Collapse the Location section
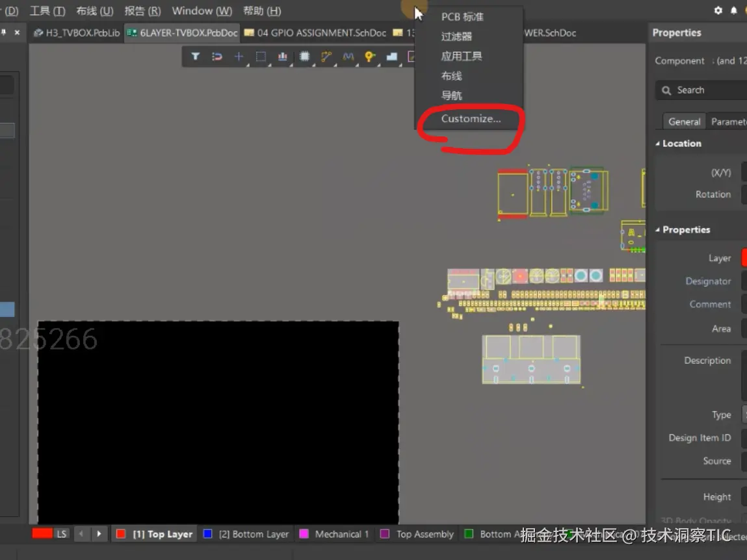 657,144
